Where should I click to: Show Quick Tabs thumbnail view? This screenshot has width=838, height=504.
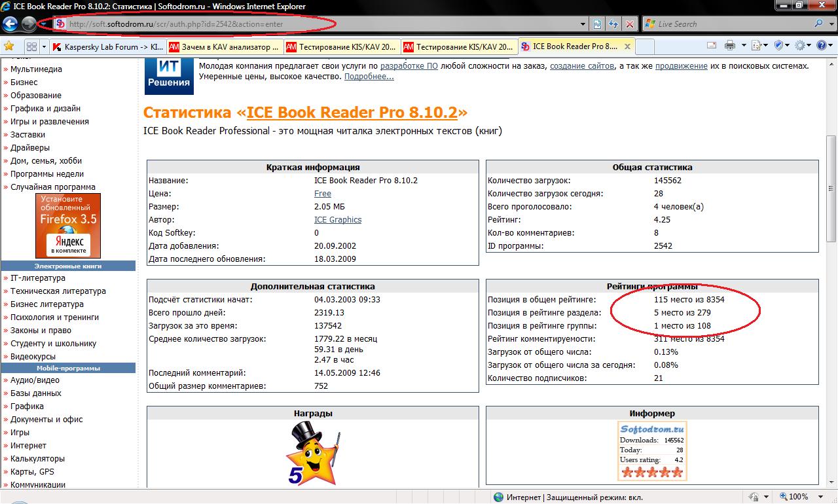pyautogui.click(x=31, y=46)
